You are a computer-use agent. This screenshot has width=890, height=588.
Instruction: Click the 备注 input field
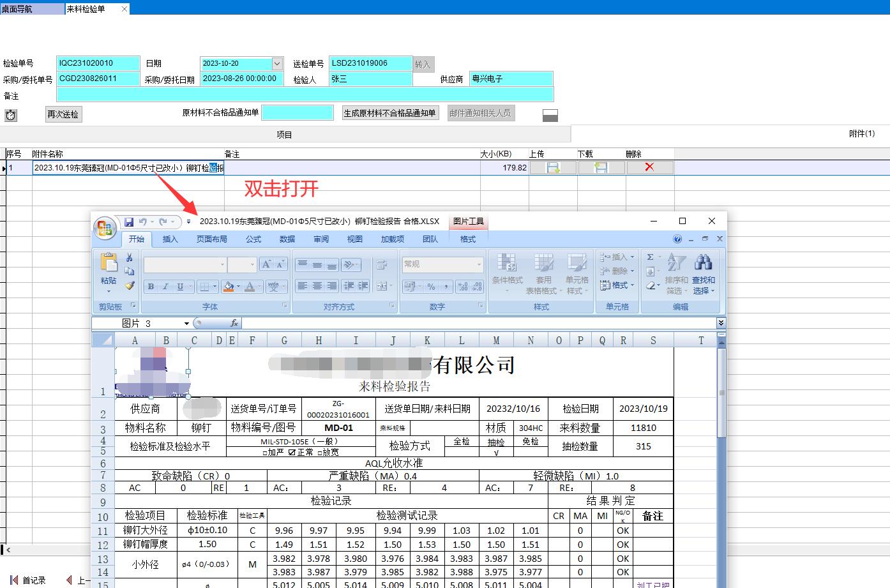[305, 95]
